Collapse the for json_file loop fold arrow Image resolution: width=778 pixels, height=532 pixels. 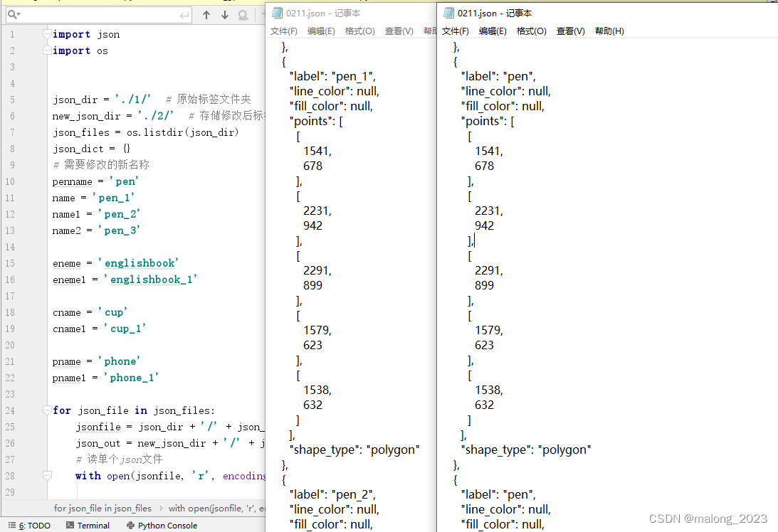pos(47,410)
